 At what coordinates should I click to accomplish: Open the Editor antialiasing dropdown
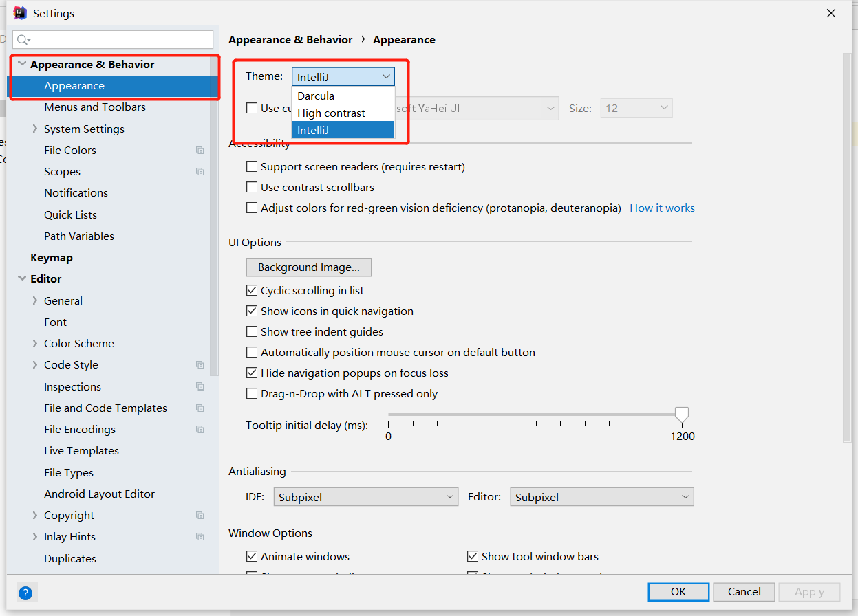tap(602, 497)
